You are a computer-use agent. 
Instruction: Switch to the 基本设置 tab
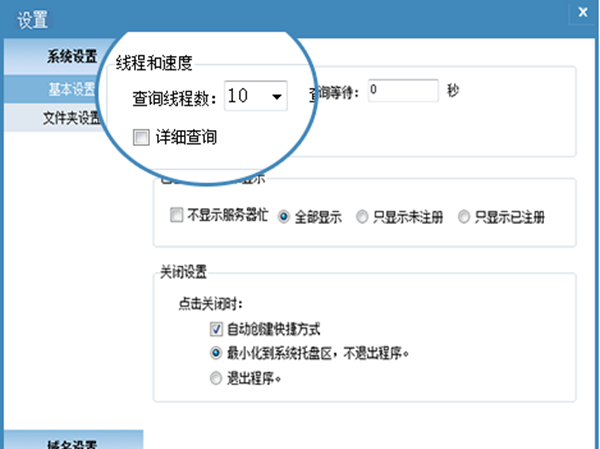[x=72, y=89]
